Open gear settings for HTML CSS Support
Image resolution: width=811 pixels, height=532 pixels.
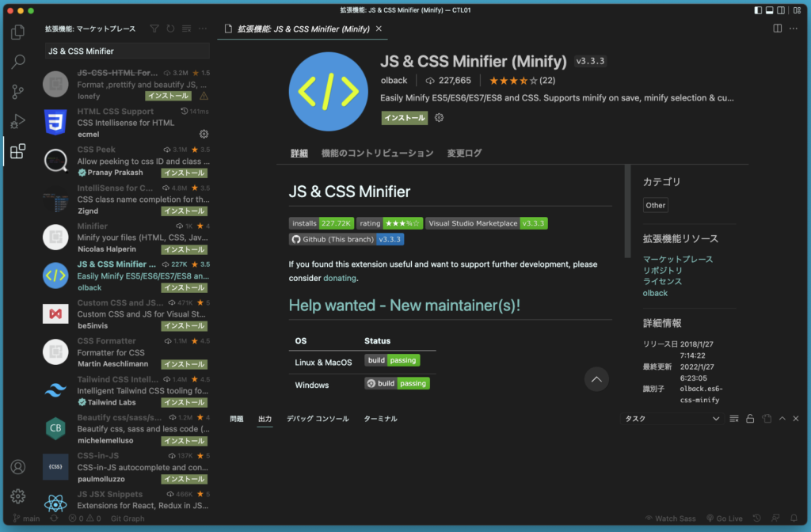(204, 134)
